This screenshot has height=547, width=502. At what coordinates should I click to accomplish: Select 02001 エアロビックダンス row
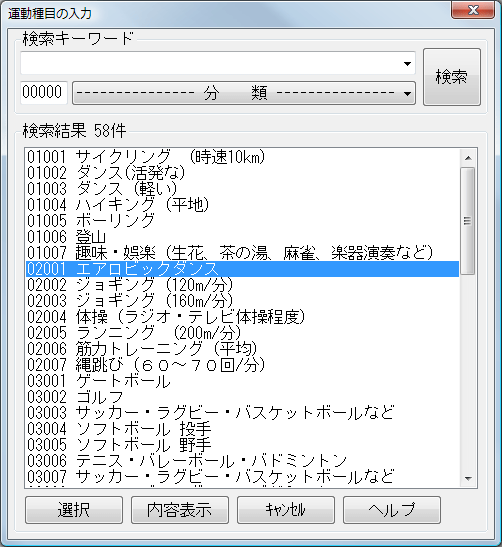242,269
